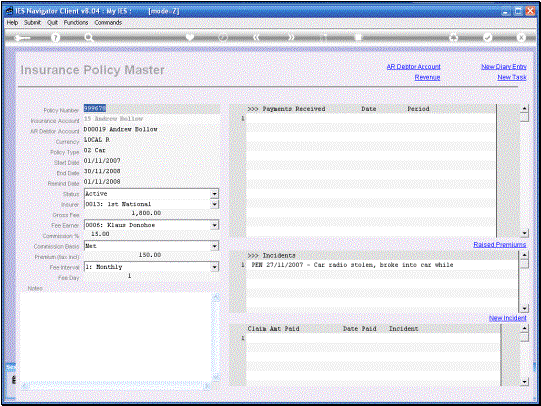Image resolution: width=541 pixels, height=406 pixels.
Task: Click the Payments Received scrollbar down arrow
Action: pos(524,234)
